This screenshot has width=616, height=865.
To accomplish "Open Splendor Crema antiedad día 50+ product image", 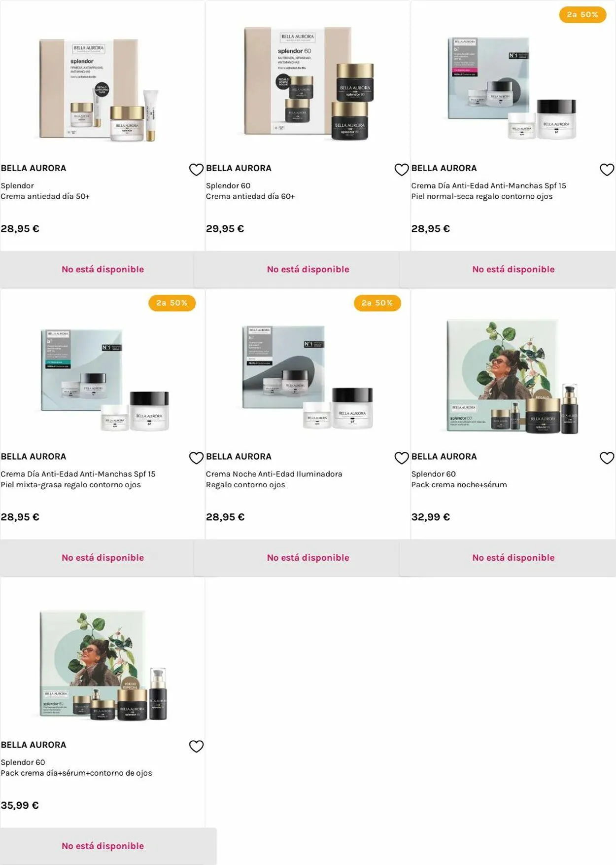I will tap(100, 90).
